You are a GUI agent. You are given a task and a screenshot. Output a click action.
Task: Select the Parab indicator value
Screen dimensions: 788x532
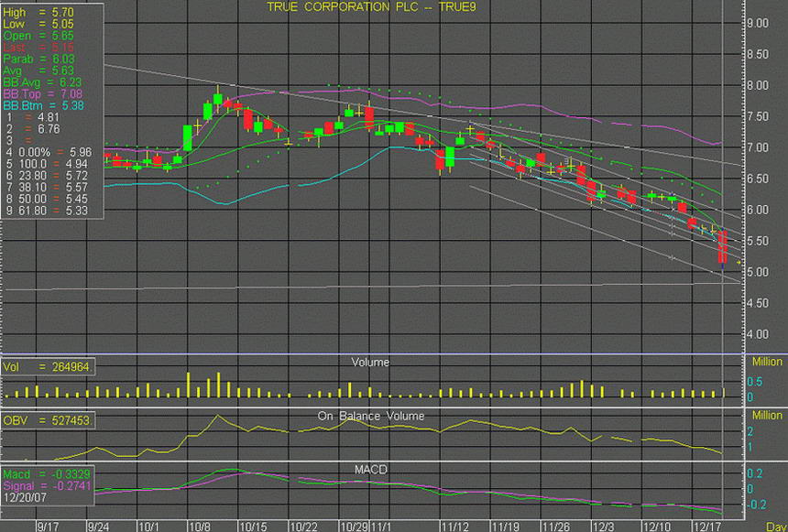pos(38,59)
